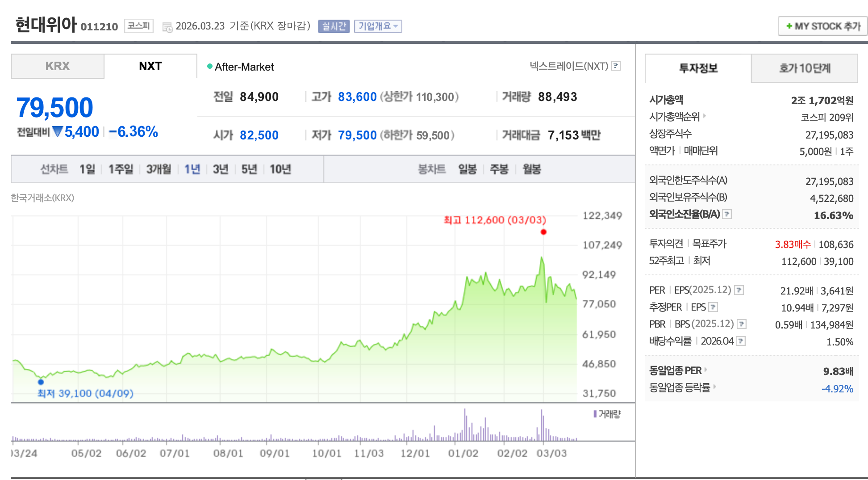Click the 배당수익률 value 1.50%
The width and height of the screenshot is (868, 480).
click(840, 342)
